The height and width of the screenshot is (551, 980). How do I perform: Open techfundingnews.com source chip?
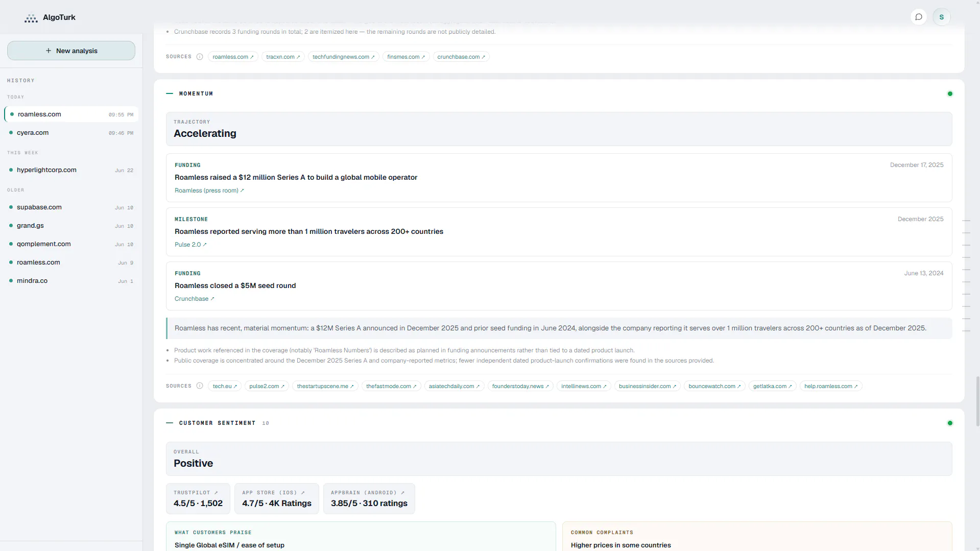(x=343, y=57)
